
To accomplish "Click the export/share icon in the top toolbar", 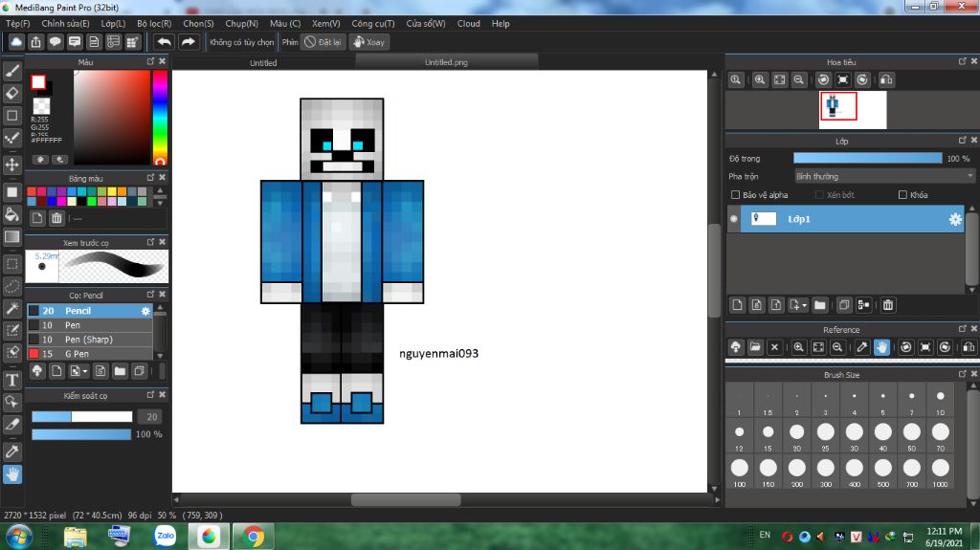I will tap(35, 42).
